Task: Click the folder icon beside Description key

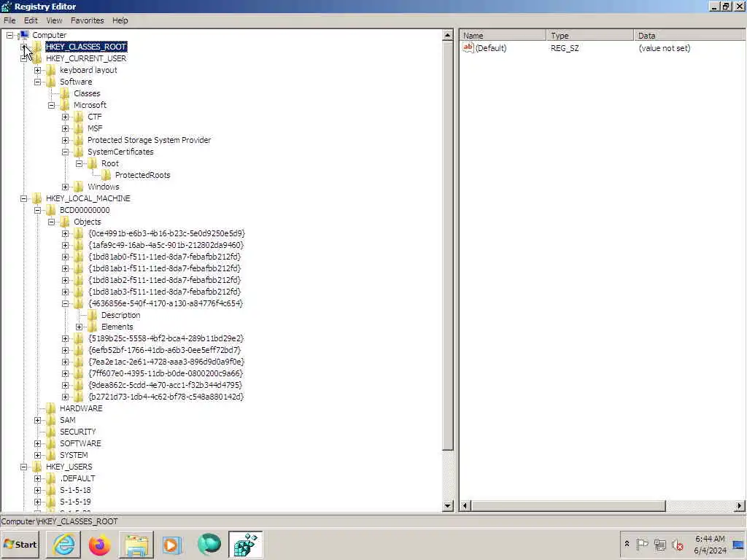Action: tap(93, 315)
